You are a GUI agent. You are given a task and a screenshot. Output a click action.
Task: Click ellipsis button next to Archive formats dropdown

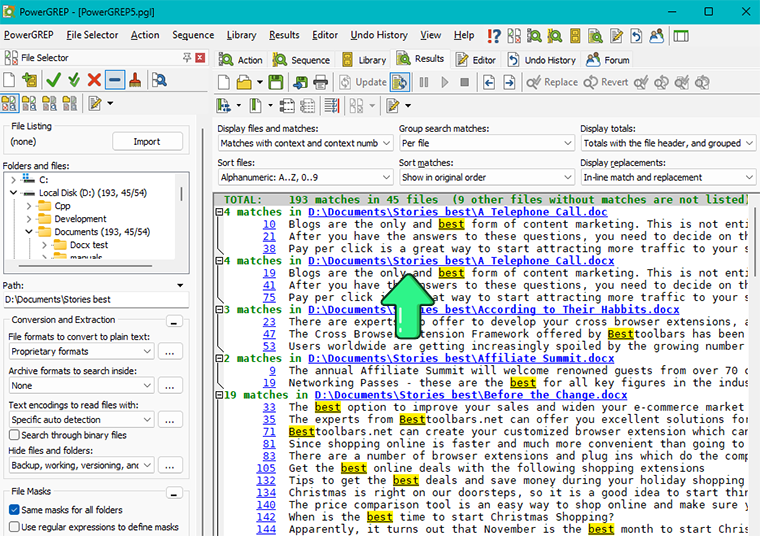pyautogui.click(x=170, y=386)
